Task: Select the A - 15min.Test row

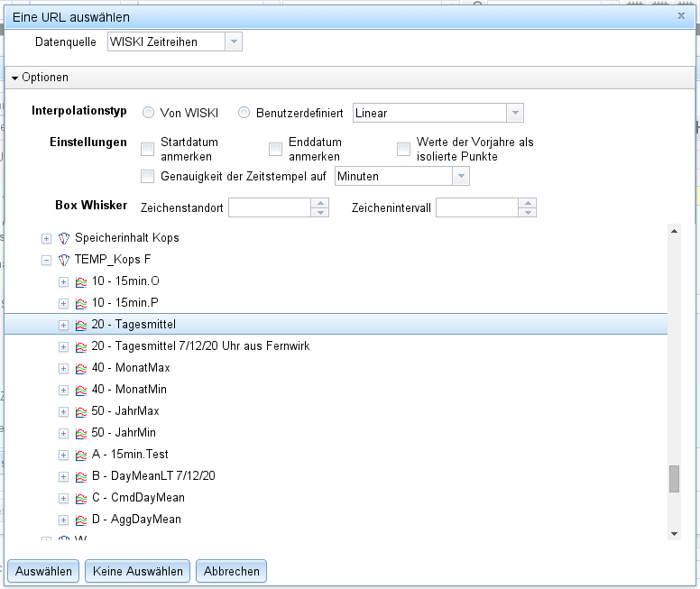Action: click(336, 455)
